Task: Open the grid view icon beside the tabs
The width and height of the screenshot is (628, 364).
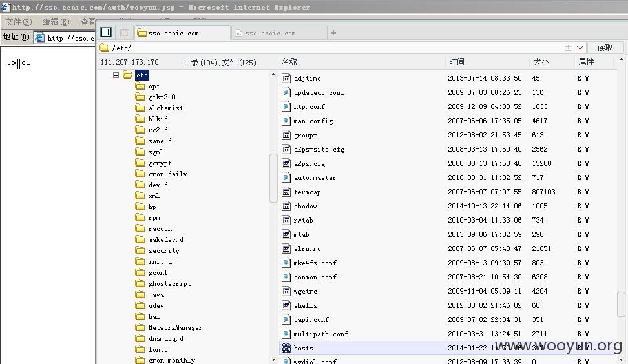Action: tap(125, 33)
